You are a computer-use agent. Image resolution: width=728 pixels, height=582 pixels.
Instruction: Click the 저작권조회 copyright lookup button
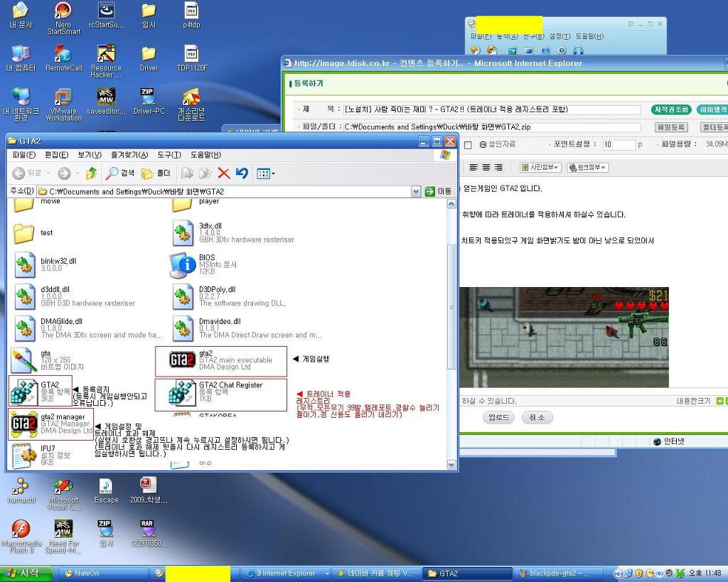pos(671,109)
